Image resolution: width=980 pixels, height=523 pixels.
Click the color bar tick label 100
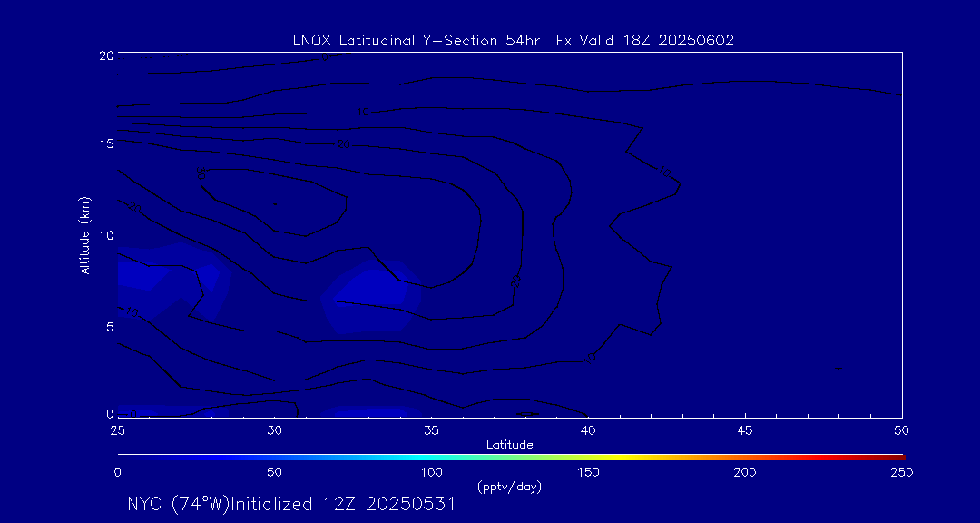click(431, 472)
